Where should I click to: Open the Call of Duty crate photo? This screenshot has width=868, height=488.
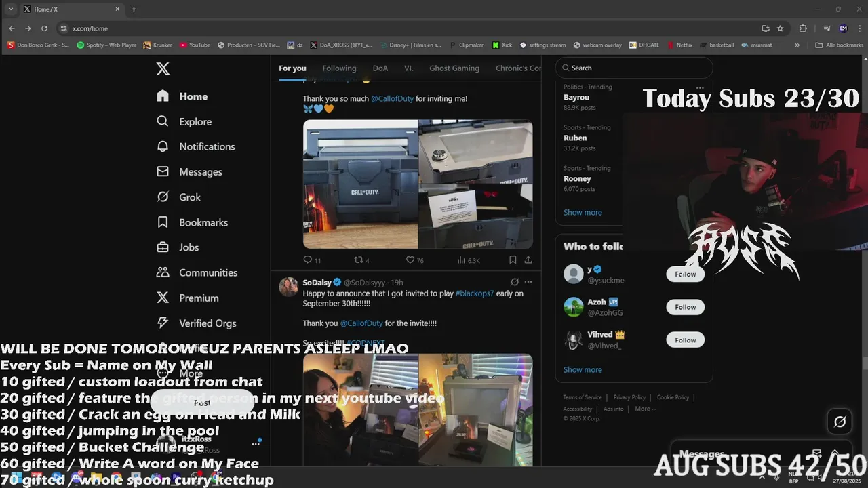[x=360, y=184]
